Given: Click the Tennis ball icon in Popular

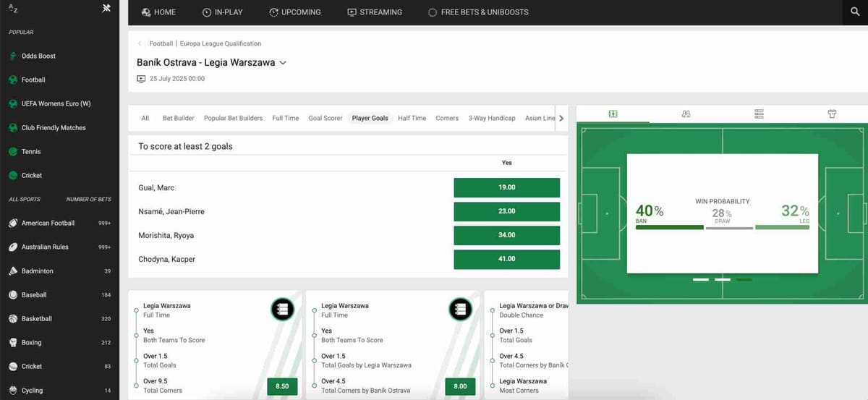Looking at the screenshot, I should tap(13, 151).
